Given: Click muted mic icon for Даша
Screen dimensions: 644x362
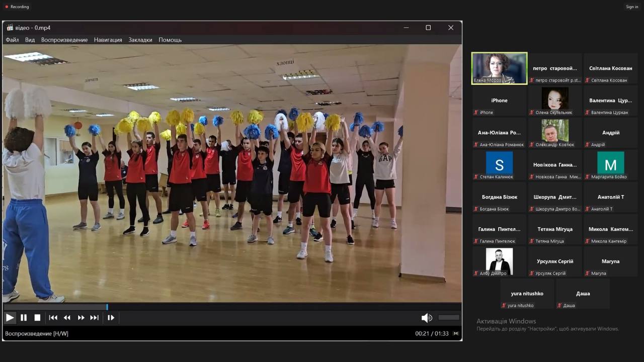Looking at the screenshot, I should [559, 306].
